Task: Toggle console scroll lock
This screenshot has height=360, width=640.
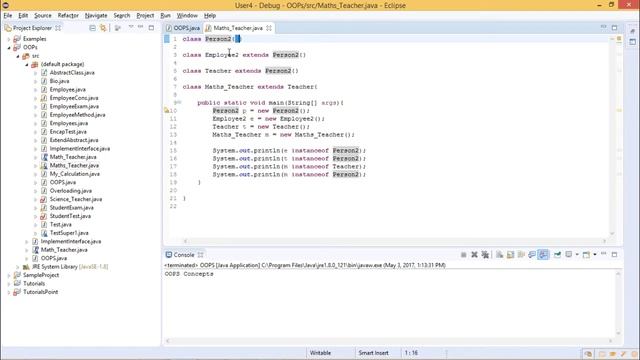Action: [x=510, y=255]
